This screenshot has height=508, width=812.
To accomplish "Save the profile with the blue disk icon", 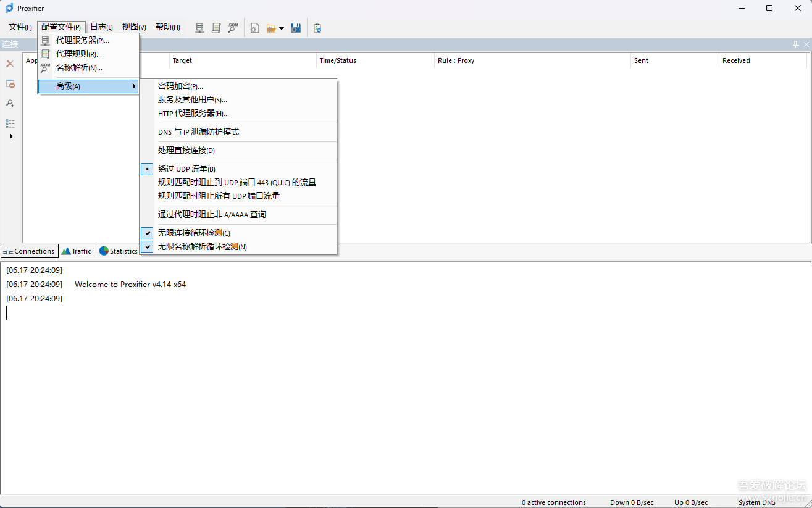I will coord(296,28).
